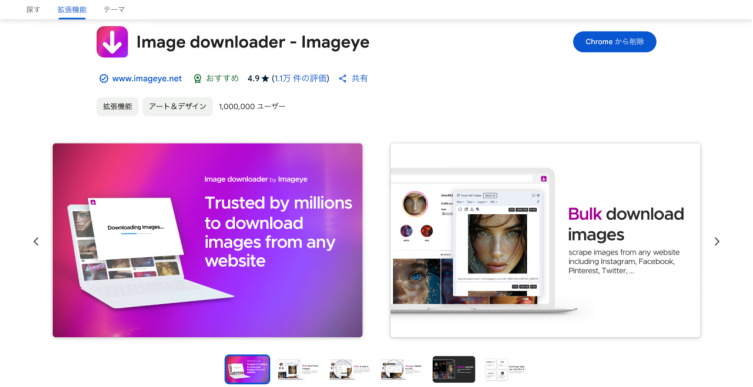Select the アート＆デザイン category chip
753x387 pixels.
click(177, 107)
